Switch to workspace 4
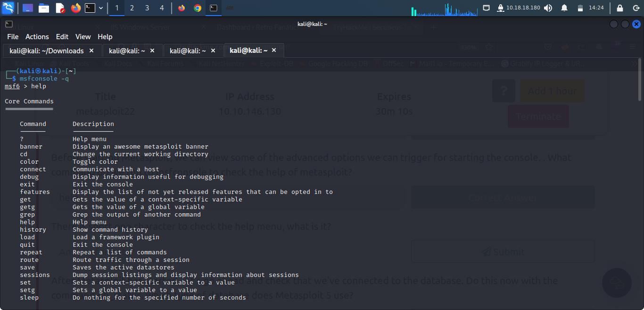Image resolution: width=644 pixels, height=310 pixels. [x=162, y=8]
